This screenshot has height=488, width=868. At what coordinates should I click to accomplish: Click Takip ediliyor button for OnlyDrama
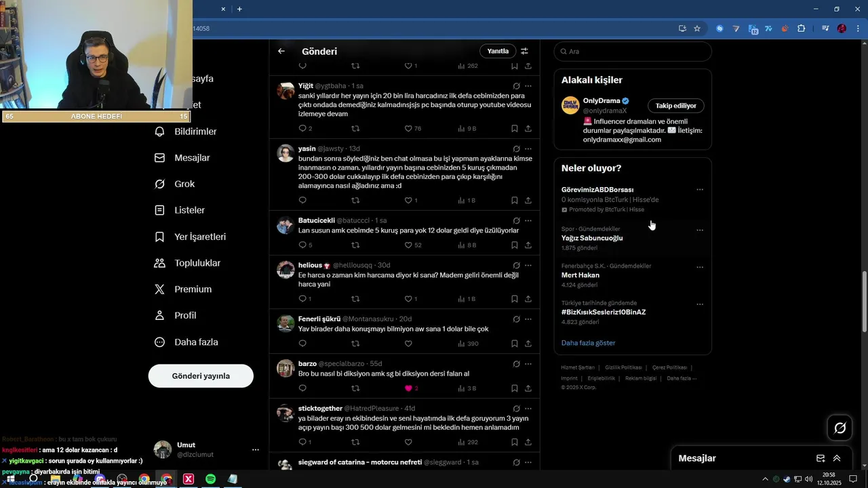675,106
